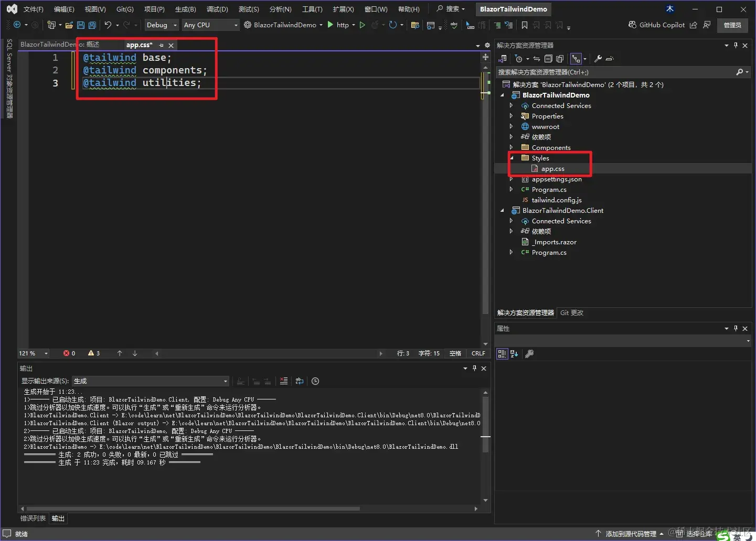Switch to the BlazorTailwindDemo 概述 tab
Image resolution: width=756 pixels, height=541 pixels.
60,45
